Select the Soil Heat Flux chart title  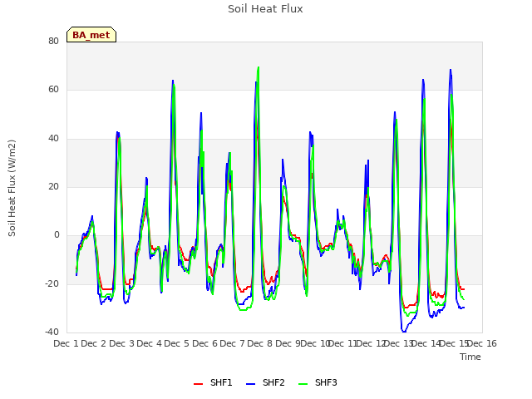[x=265, y=9]
